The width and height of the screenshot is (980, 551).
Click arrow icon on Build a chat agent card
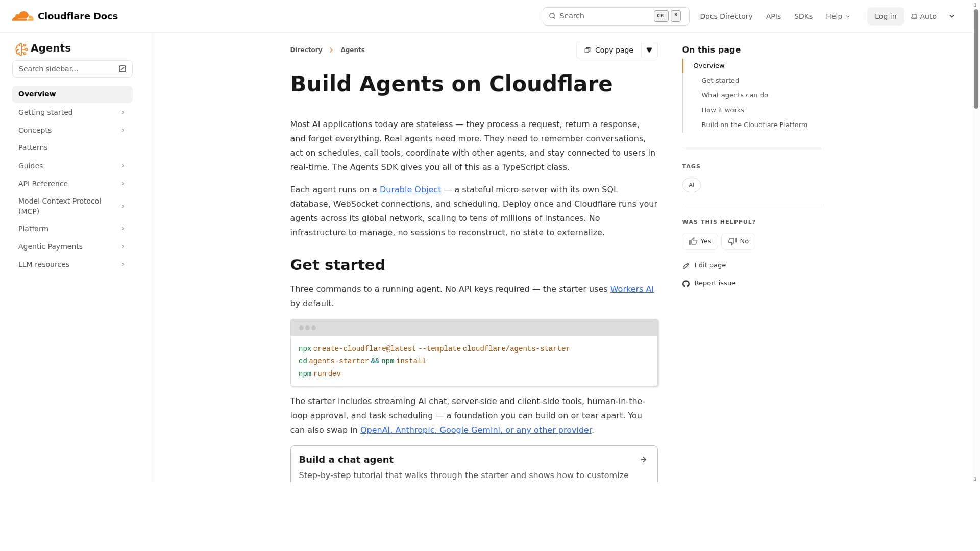click(643, 460)
